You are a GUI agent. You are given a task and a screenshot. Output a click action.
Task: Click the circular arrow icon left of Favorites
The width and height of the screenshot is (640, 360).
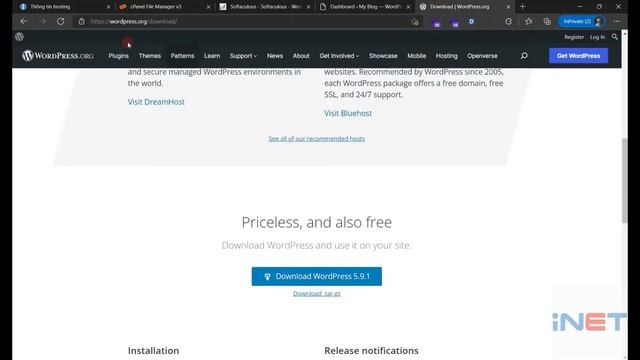pyautogui.click(x=508, y=21)
